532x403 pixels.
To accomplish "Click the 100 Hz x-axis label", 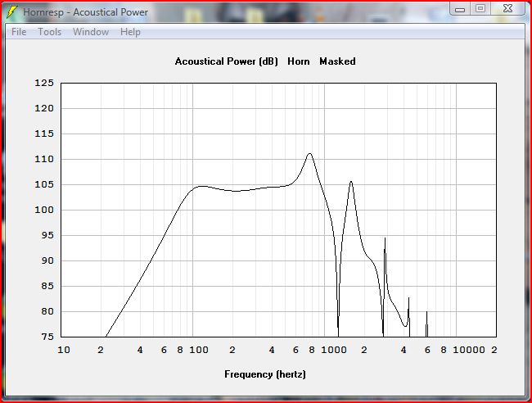I will (x=199, y=350).
